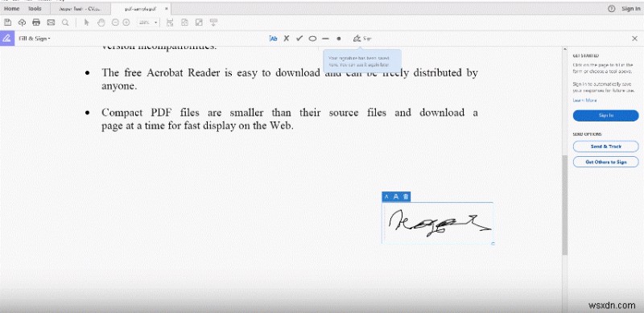Click the upload to cloud icon
Image resolution: width=644 pixels, height=313 pixels.
tap(23, 23)
